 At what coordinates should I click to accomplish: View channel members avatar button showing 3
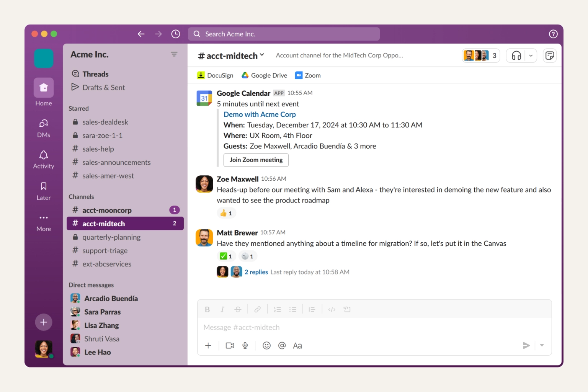click(481, 56)
